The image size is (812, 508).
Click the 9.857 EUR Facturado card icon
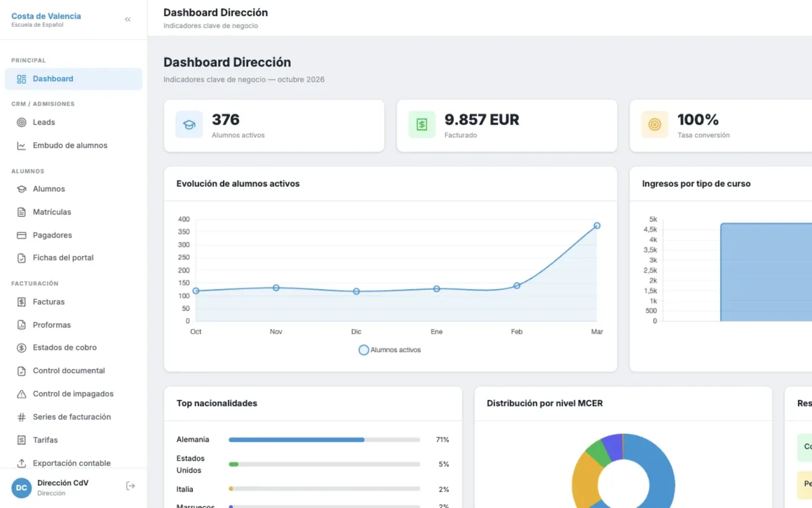pyautogui.click(x=422, y=125)
